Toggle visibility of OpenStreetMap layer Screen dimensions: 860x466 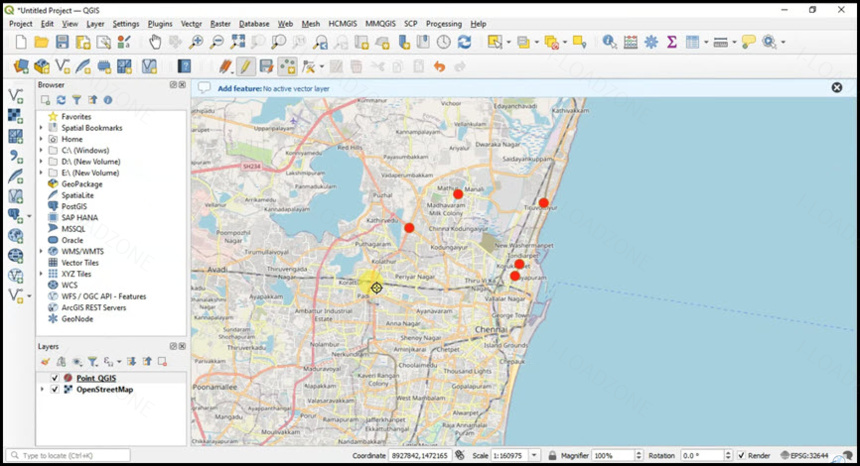pos(54,390)
